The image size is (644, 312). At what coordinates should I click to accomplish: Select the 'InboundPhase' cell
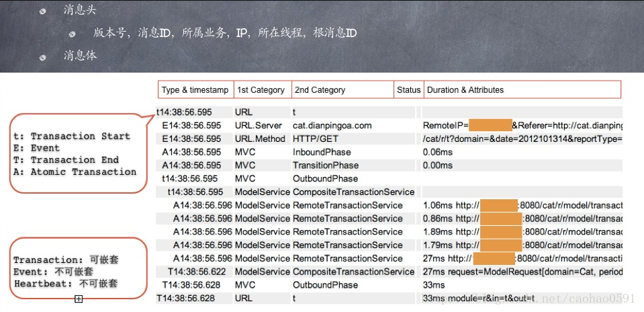322,152
